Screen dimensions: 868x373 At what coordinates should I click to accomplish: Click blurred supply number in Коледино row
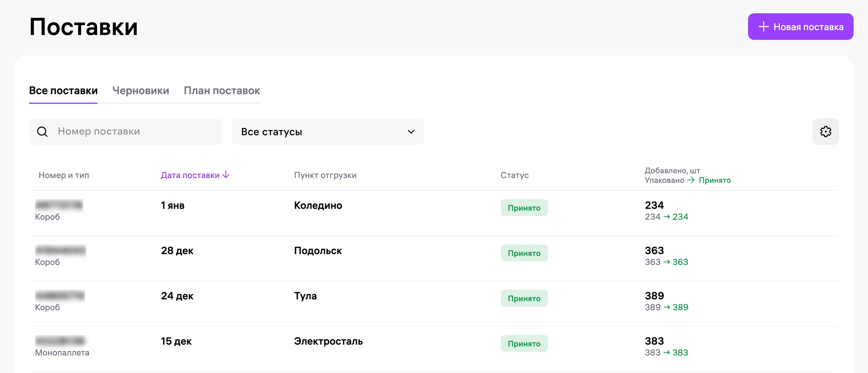(59, 205)
